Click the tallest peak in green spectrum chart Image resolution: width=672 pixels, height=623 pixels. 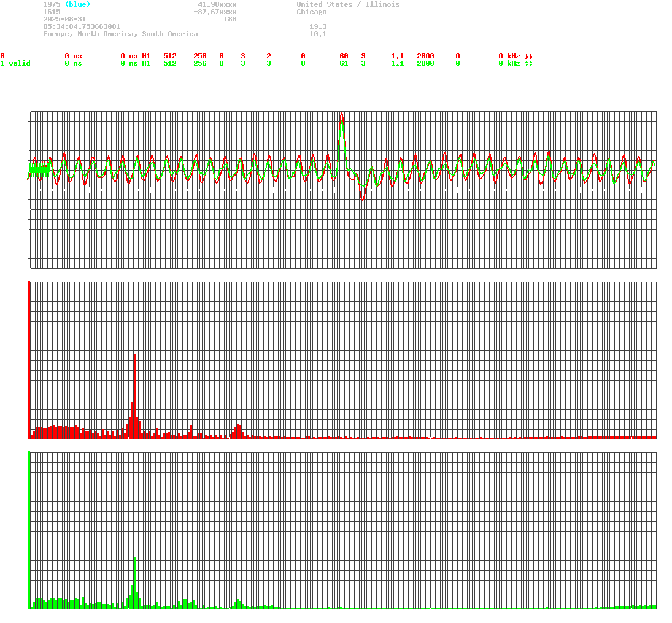pyautogui.click(x=134, y=582)
